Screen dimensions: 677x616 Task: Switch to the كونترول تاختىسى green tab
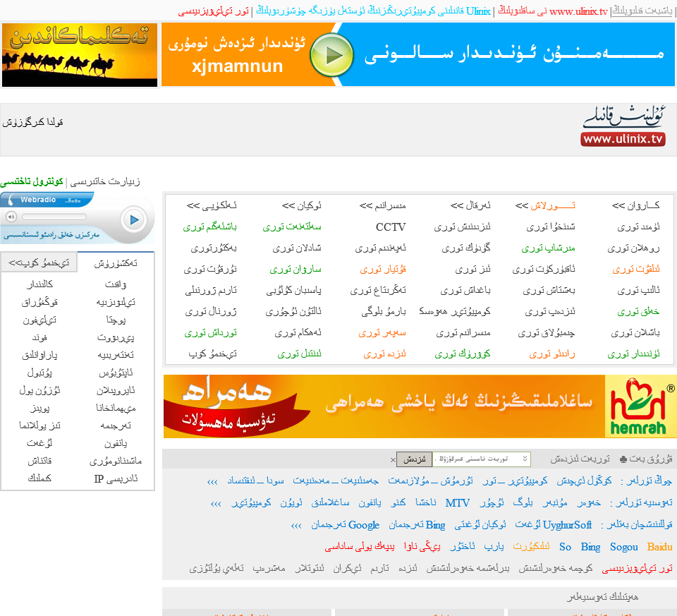pyautogui.click(x=32, y=181)
